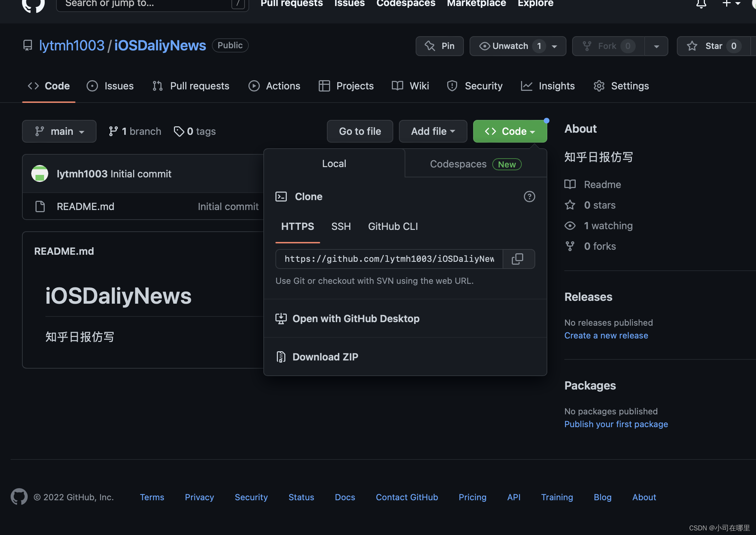Switch to the Issues repository tab
This screenshot has width=756, height=535.
[110, 86]
